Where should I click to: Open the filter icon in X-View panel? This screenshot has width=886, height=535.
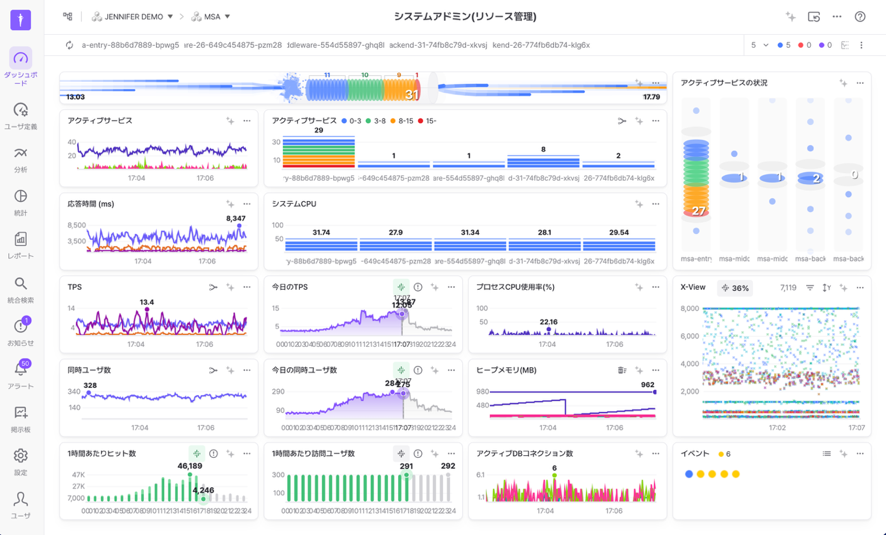(810, 288)
